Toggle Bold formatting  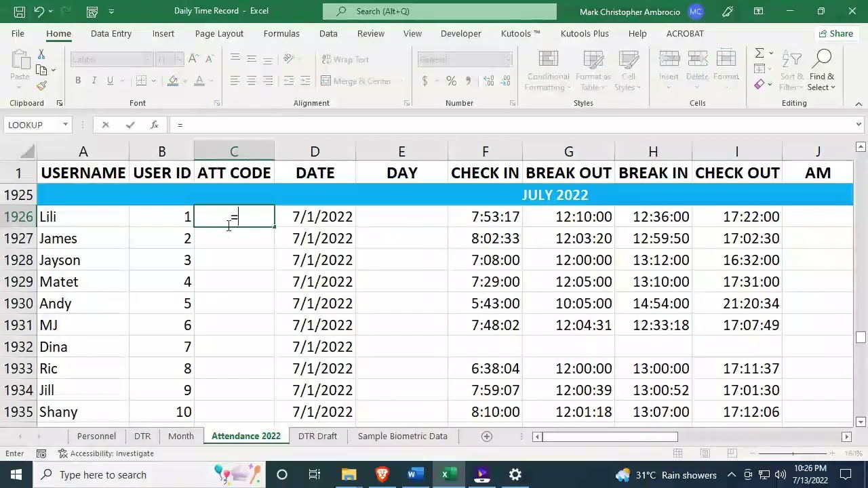tap(78, 81)
